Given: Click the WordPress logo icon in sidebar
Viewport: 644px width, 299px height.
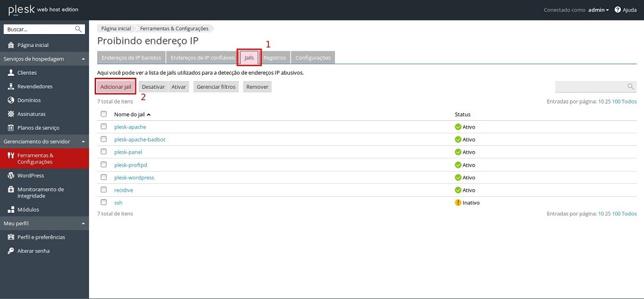Looking at the screenshot, I should pos(11,176).
